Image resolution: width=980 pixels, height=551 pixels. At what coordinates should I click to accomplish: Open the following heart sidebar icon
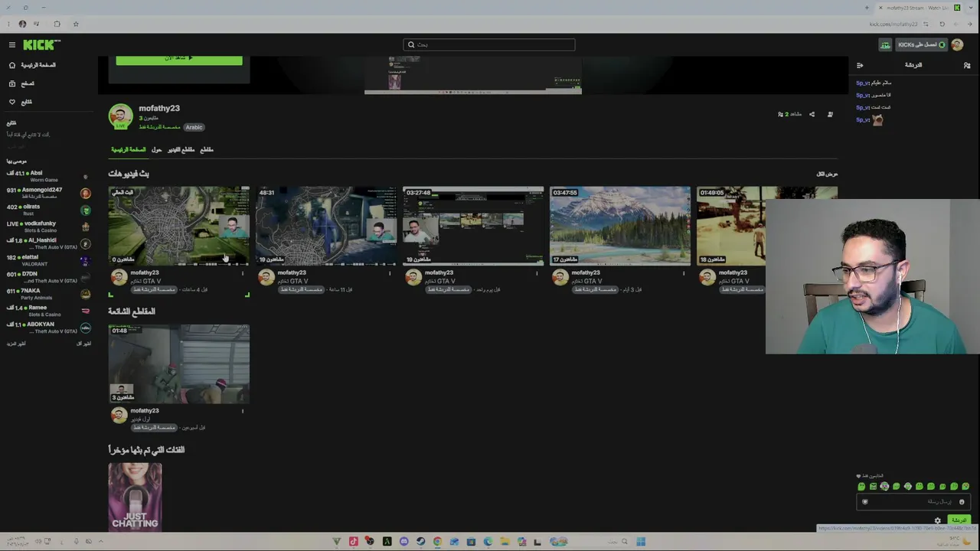[12, 102]
